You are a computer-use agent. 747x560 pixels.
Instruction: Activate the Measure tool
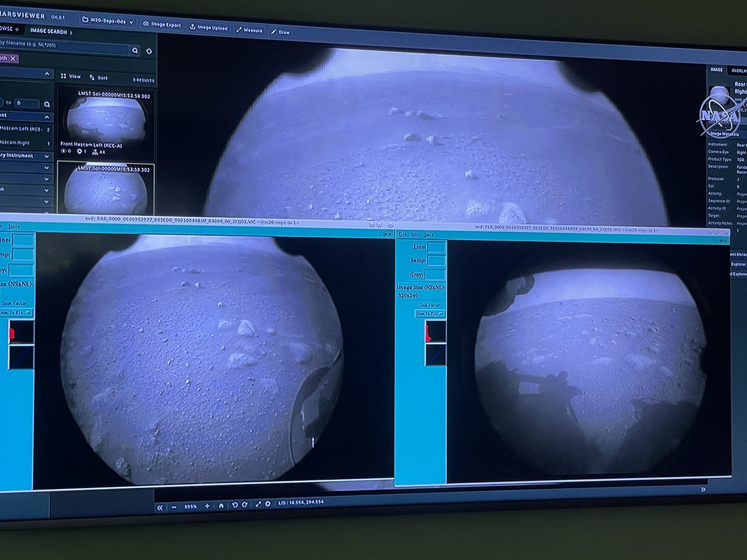coord(250,30)
